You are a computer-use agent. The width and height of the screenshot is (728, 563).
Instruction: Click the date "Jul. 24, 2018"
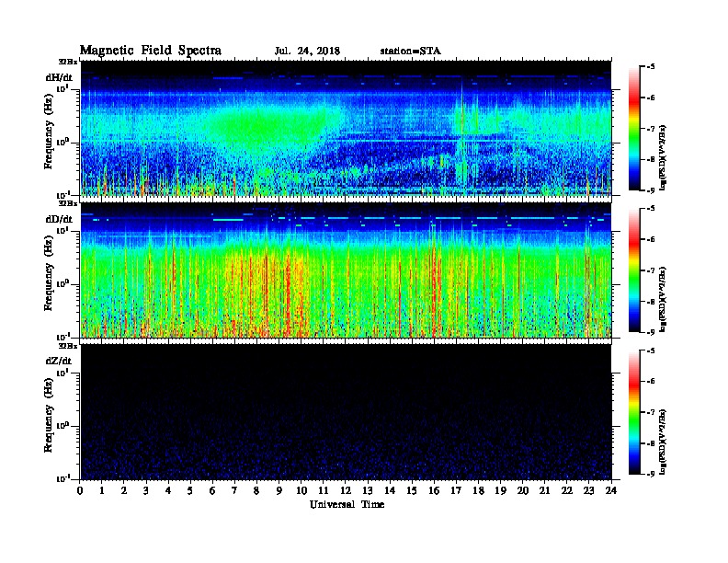tap(307, 52)
